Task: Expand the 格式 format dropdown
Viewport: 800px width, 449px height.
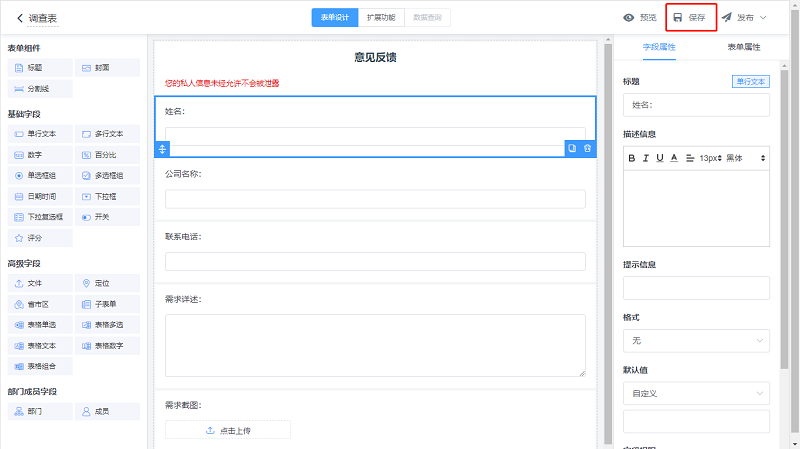Action: click(x=696, y=341)
